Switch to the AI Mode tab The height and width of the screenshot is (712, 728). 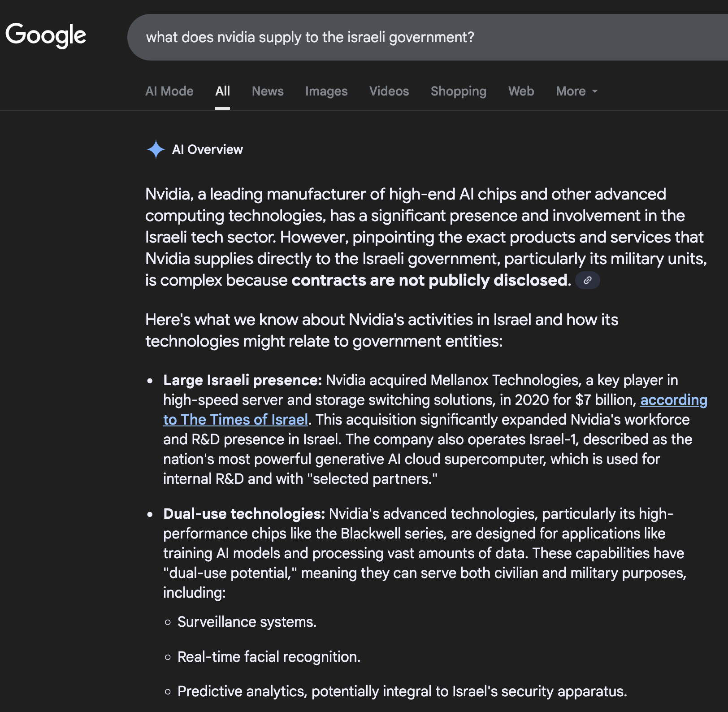pyautogui.click(x=169, y=91)
